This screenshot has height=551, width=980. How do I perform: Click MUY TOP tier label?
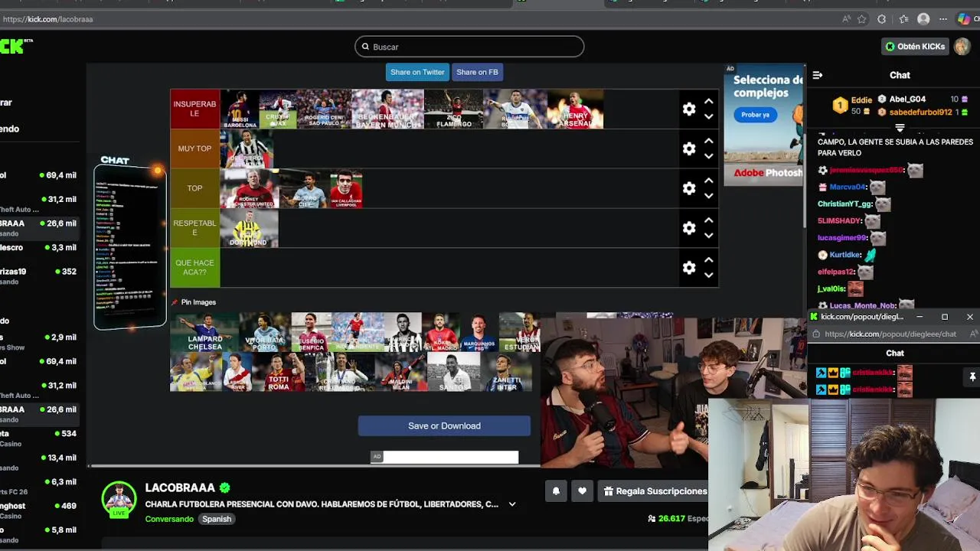[x=194, y=148]
